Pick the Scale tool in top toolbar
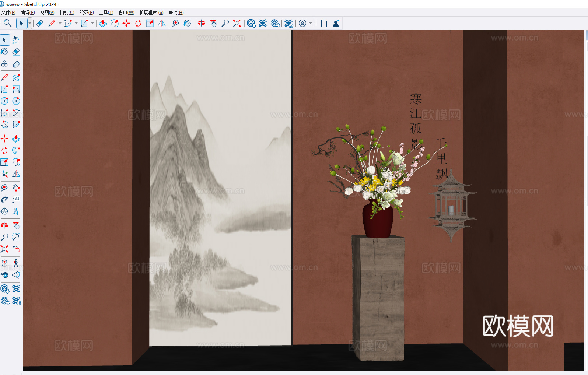The width and height of the screenshot is (588, 375). coord(150,23)
